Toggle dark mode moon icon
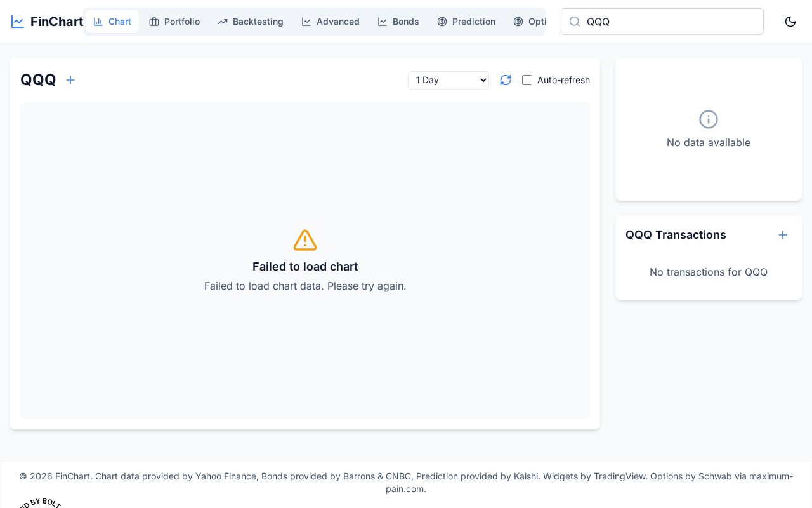The width and height of the screenshot is (812, 508). pyautogui.click(x=790, y=22)
